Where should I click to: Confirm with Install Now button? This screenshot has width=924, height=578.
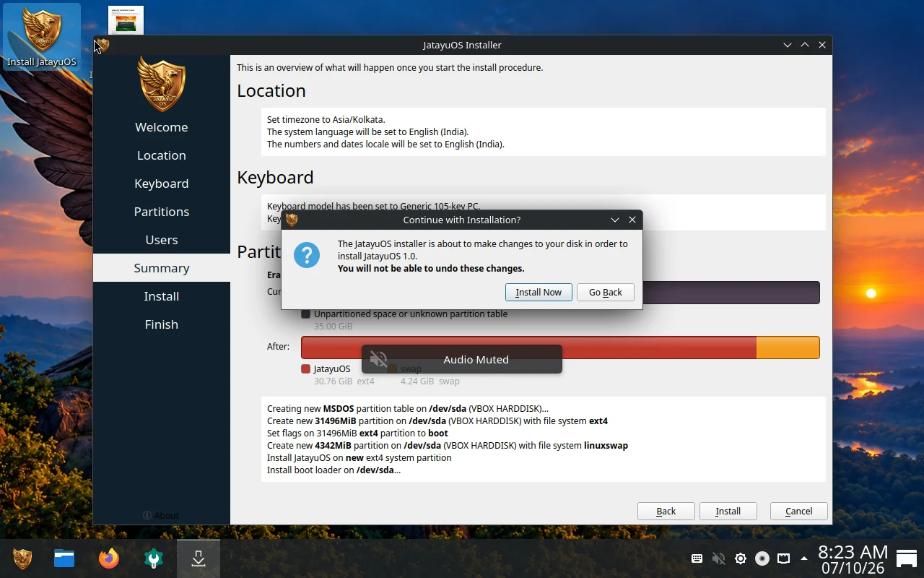pyautogui.click(x=539, y=292)
